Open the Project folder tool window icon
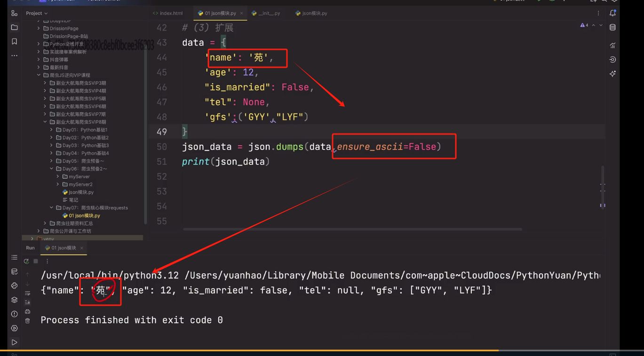 [14, 27]
